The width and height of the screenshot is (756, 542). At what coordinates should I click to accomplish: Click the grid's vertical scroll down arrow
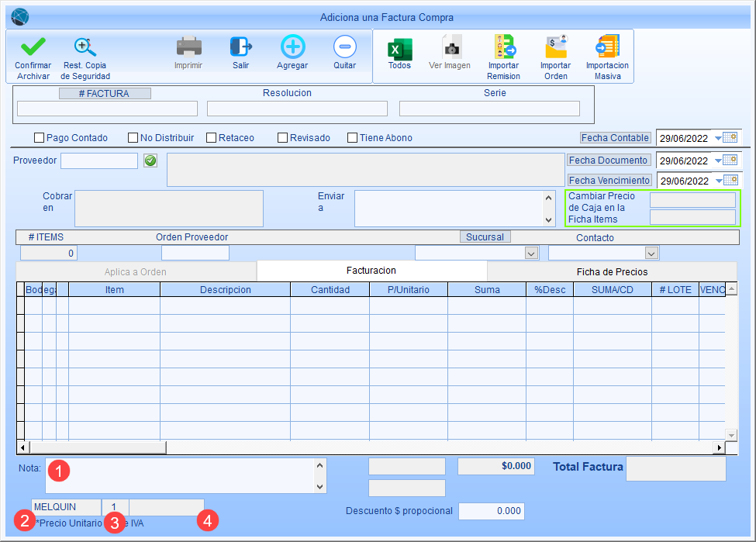click(731, 435)
